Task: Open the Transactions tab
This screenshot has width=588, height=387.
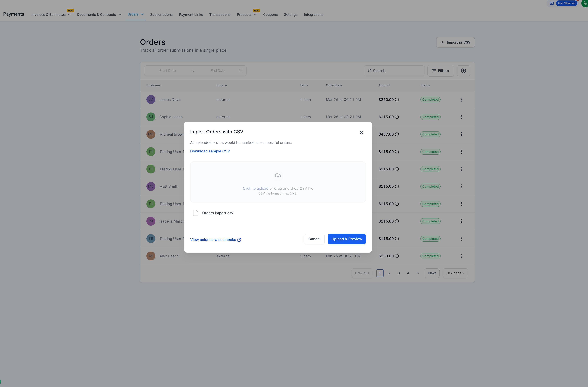Action: pyautogui.click(x=220, y=15)
